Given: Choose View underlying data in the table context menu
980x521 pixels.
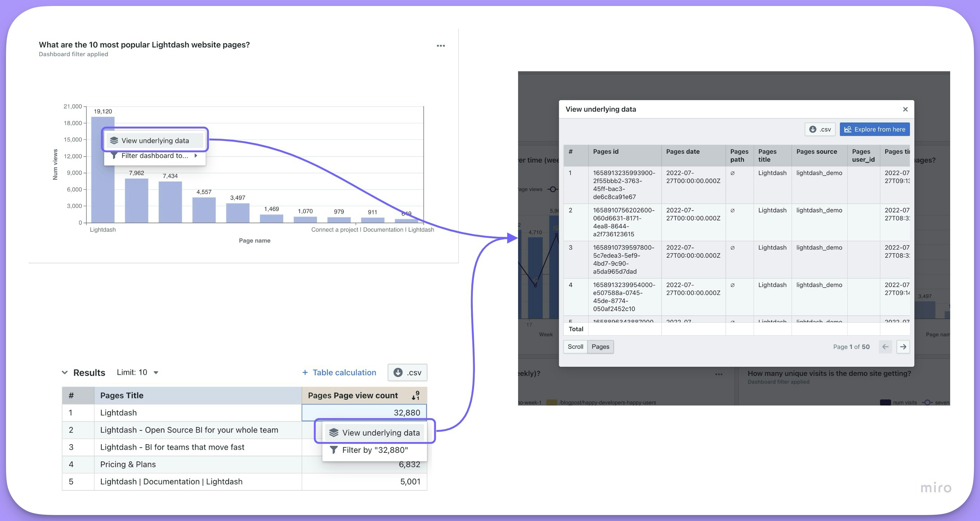Looking at the screenshot, I should tap(380, 433).
